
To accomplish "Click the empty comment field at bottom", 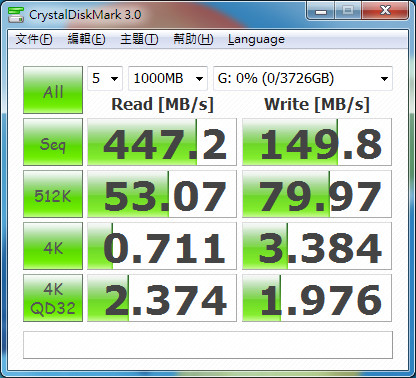I will (x=208, y=345).
